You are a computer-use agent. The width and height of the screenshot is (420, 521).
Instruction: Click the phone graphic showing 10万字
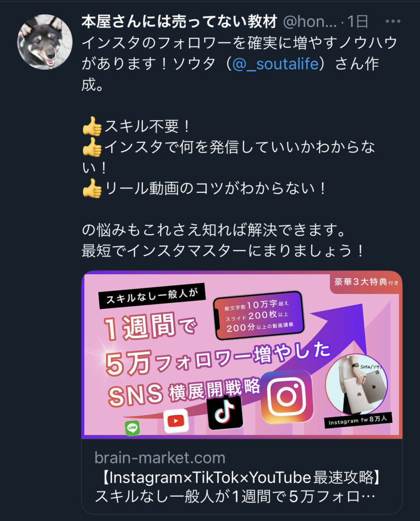point(259,315)
